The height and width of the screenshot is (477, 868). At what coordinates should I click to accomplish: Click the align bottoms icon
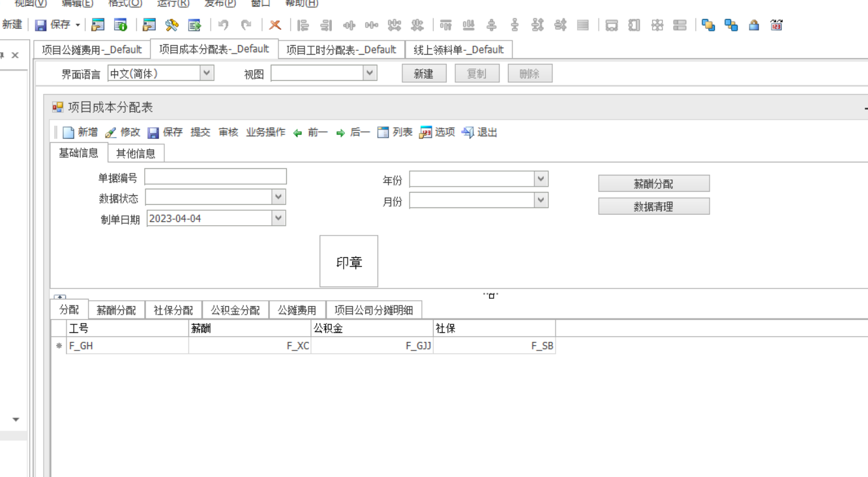point(468,25)
